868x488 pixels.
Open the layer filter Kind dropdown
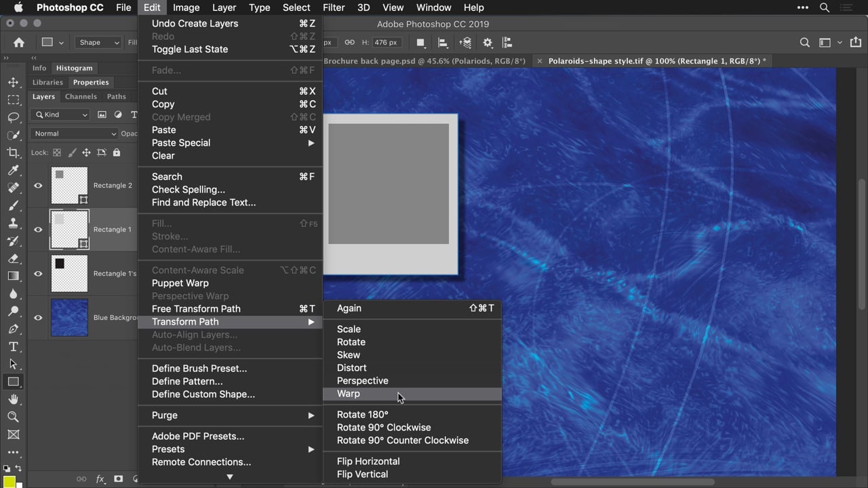click(61, 115)
